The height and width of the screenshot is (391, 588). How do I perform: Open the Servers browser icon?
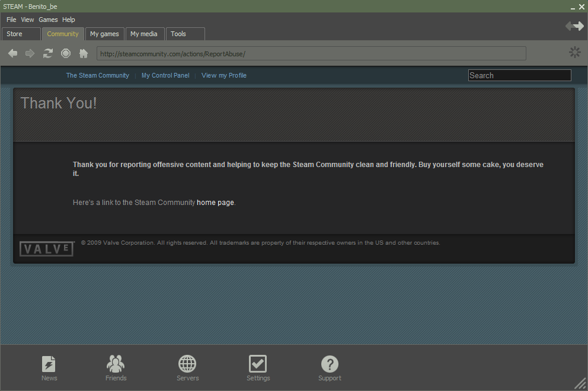pyautogui.click(x=187, y=368)
